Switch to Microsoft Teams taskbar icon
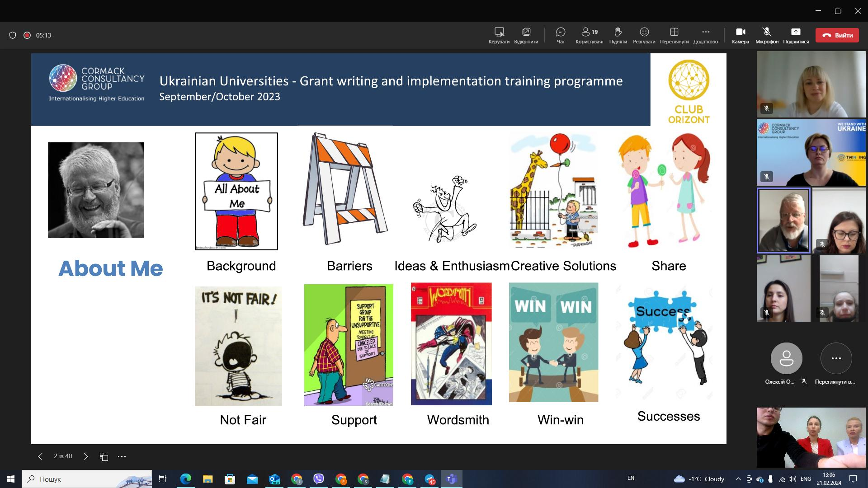This screenshot has height=488, width=868. (x=452, y=479)
